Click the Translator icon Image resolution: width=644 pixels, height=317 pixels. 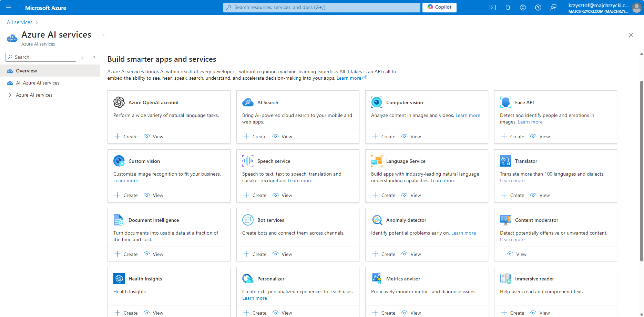[x=505, y=161]
